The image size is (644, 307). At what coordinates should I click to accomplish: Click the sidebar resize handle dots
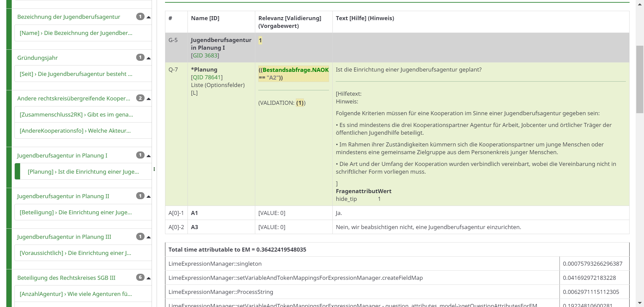tap(154, 169)
